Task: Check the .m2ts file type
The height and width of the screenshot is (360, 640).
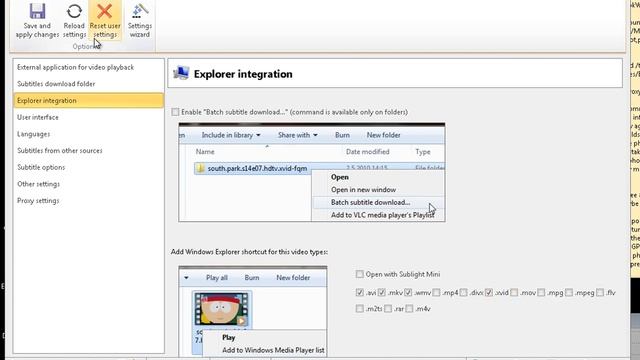Action: [360, 309]
